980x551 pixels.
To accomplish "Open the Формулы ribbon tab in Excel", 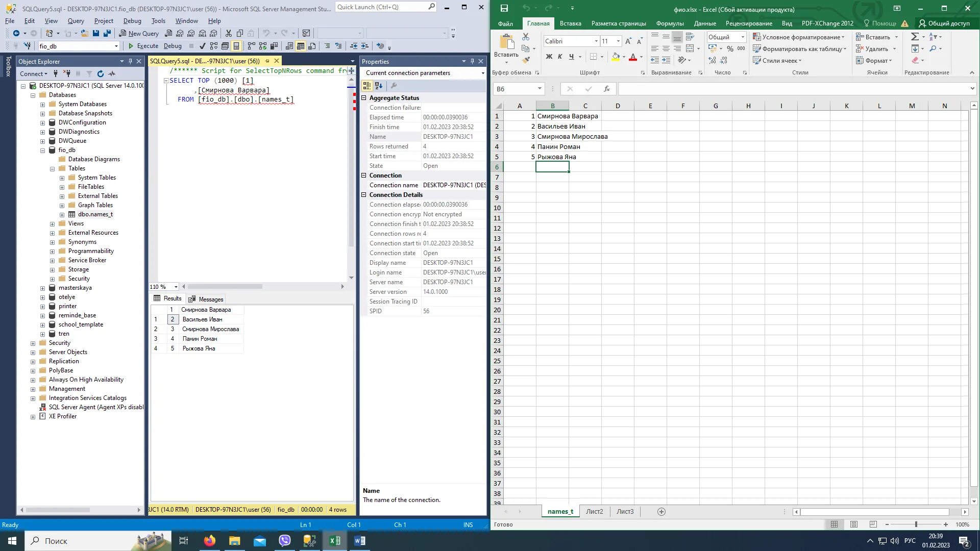I will pos(670,23).
